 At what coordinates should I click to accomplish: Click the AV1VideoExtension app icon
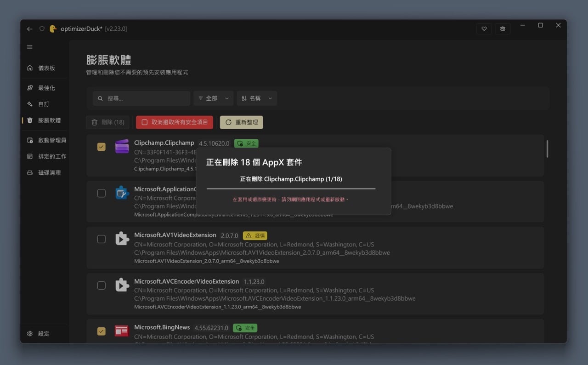point(122,239)
